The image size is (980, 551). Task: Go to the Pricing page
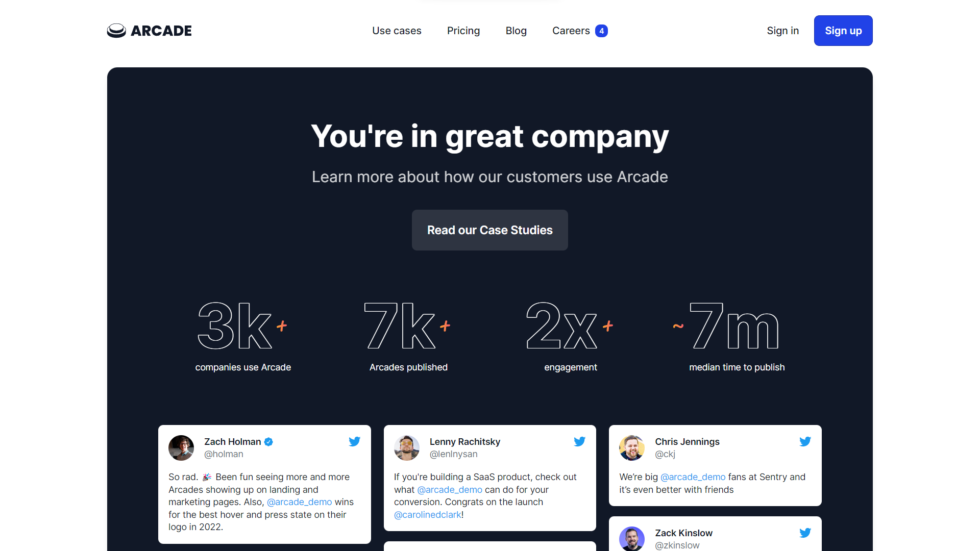pos(463,31)
